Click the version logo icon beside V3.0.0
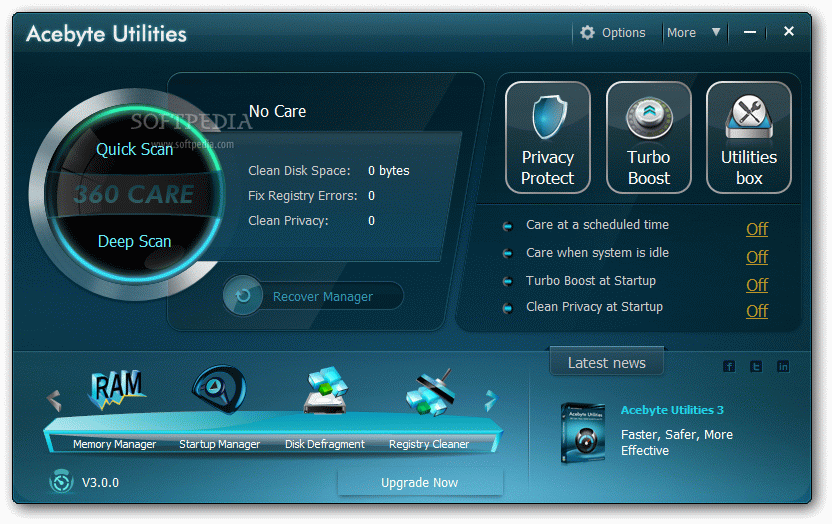832x524 pixels. [x=62, y=482]
